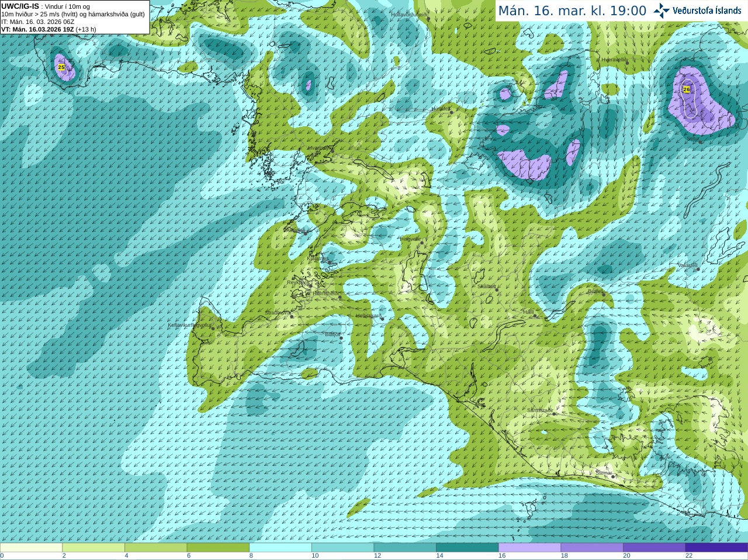Click the Skálholt station label

click(486, 286)
